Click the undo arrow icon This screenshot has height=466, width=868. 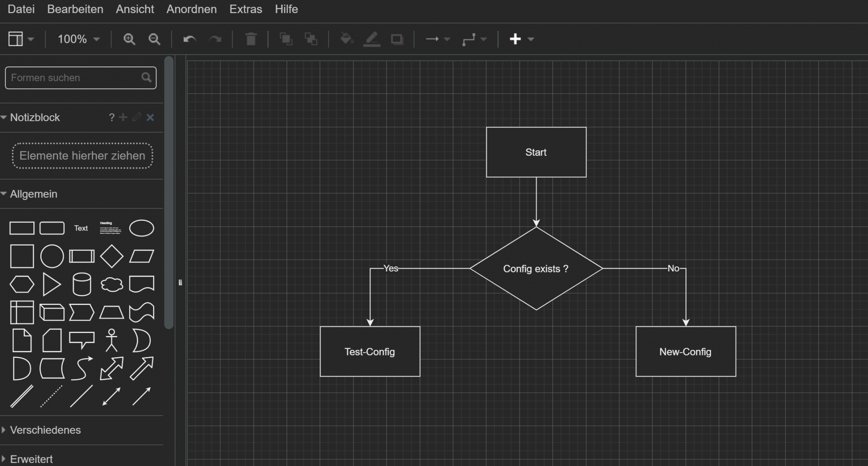pyautogui.click(x=189, y=39)
